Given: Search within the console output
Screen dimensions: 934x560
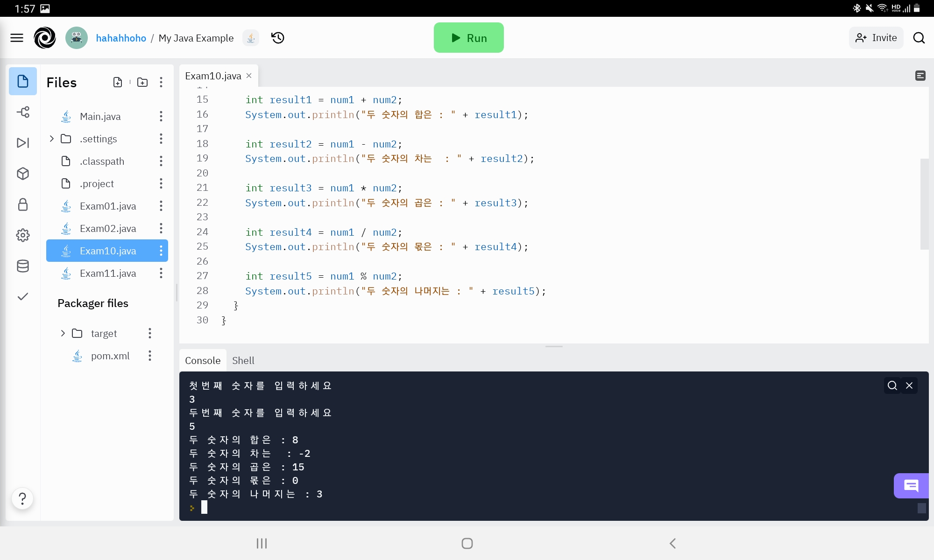Looking at the screenshot, I should point(892,385).
